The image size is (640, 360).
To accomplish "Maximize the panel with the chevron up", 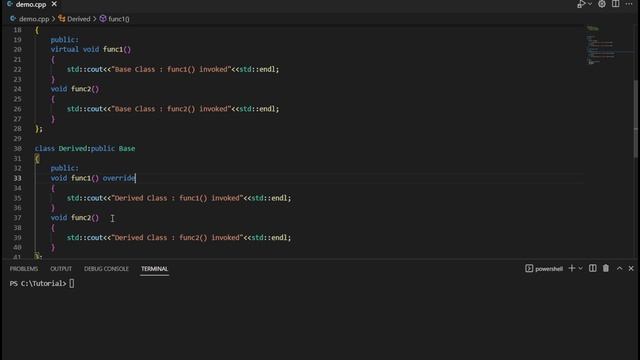I will click(620, 268).
